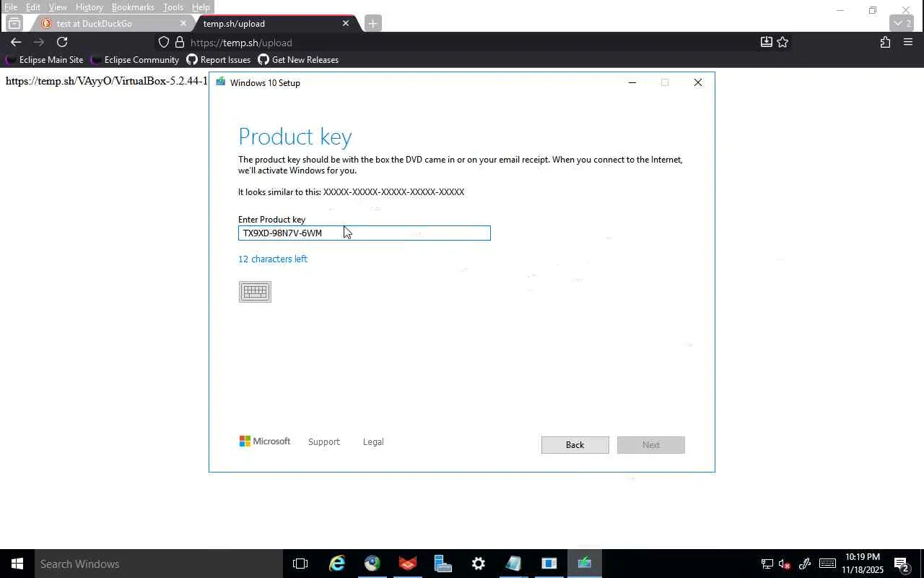The width and height of the screenshot is (924, 578).
Task: Click the tab manager icon beside tabs
Action: [x=14, y=24]
